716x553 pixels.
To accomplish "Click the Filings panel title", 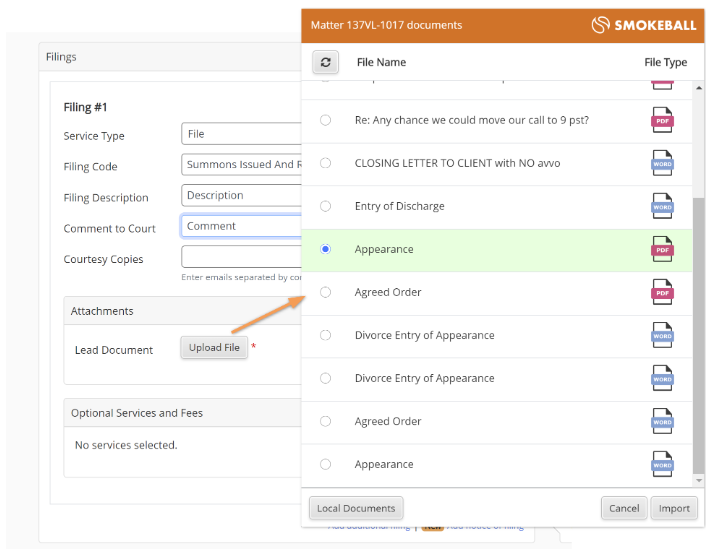I will [61, 57].
